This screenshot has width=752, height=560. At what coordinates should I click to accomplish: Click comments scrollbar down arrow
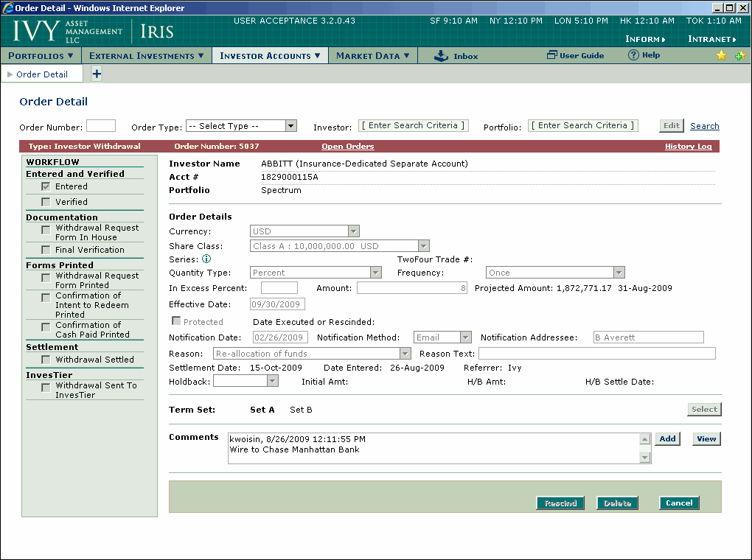645,458
